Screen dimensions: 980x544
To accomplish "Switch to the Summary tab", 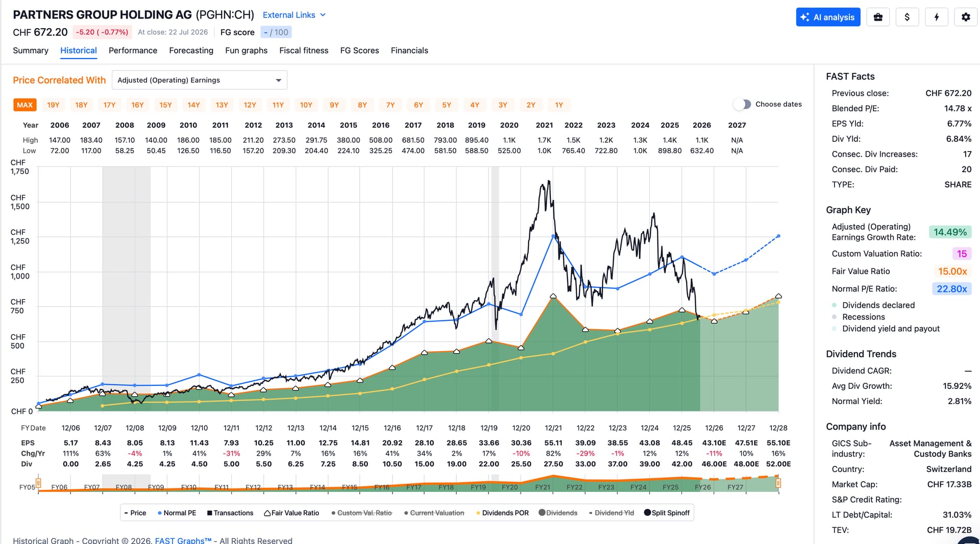I will (31, 51).
